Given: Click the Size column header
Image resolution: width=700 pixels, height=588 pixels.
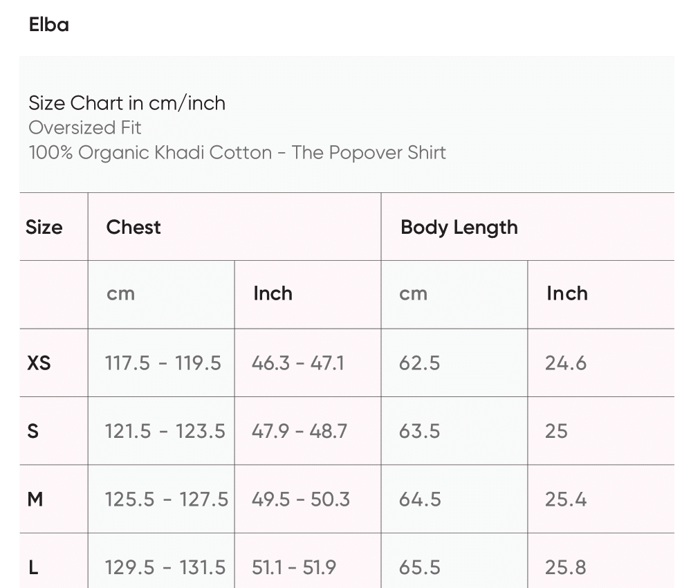Looking at the screenshot, I should [x=44, y=227].
